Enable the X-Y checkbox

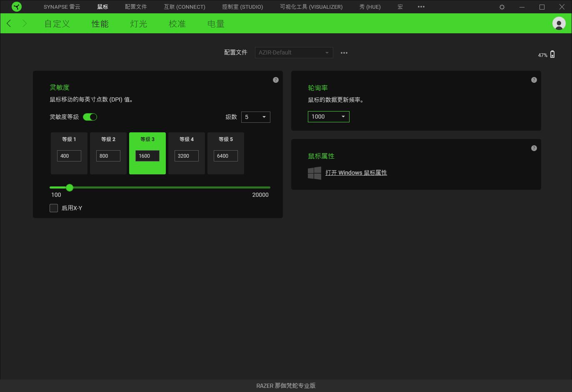coord(54,208)
